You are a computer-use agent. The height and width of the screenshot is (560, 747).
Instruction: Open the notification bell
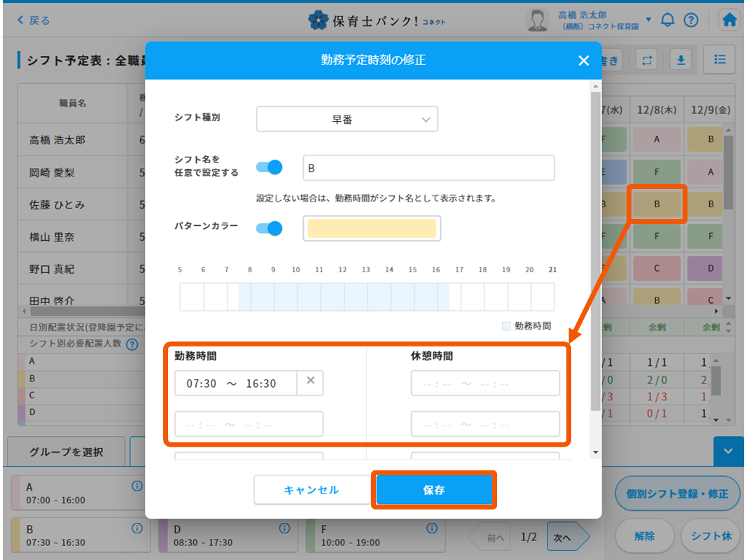pos(667,20)
